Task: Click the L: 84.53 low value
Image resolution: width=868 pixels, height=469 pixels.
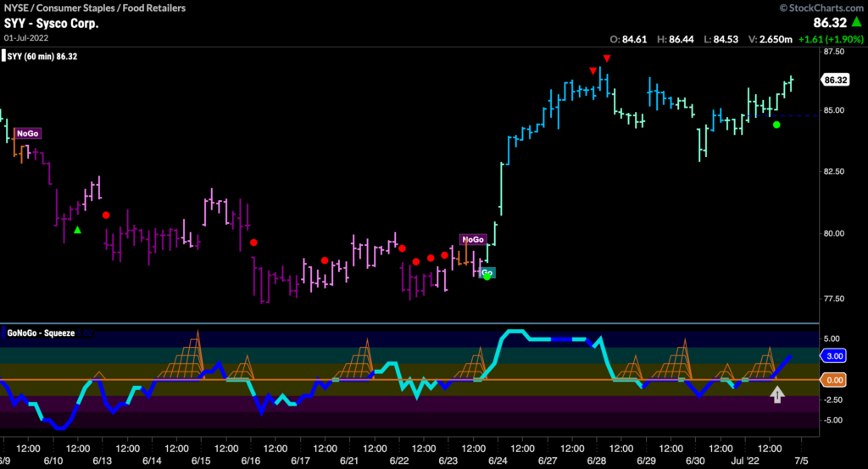Action: 721,39
